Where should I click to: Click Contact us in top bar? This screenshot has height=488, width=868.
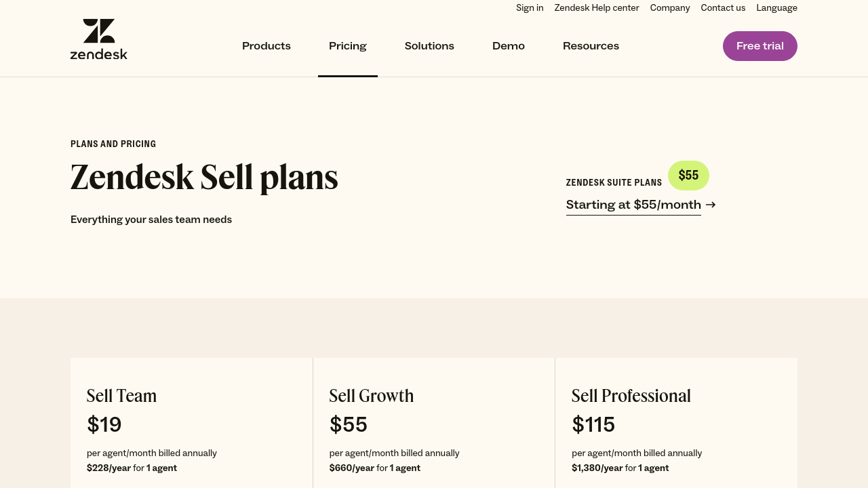(723, 8)
